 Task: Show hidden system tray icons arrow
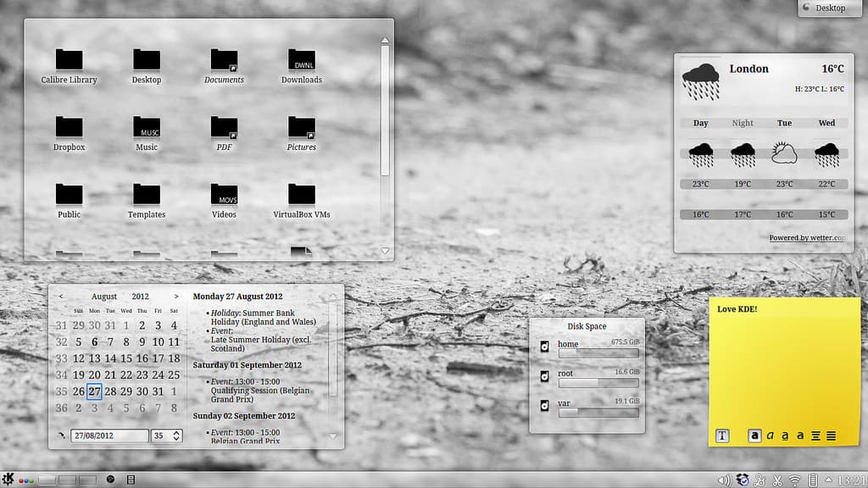[x=830, y=480]
